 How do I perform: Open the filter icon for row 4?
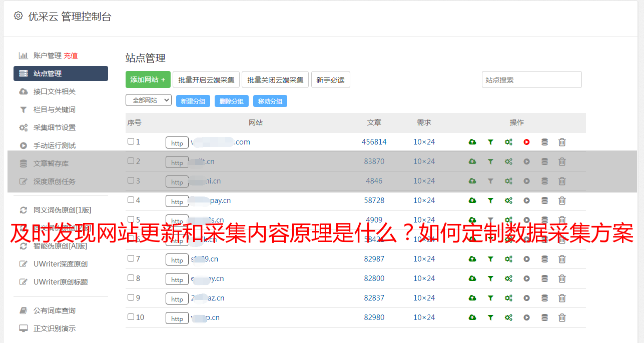490,200
